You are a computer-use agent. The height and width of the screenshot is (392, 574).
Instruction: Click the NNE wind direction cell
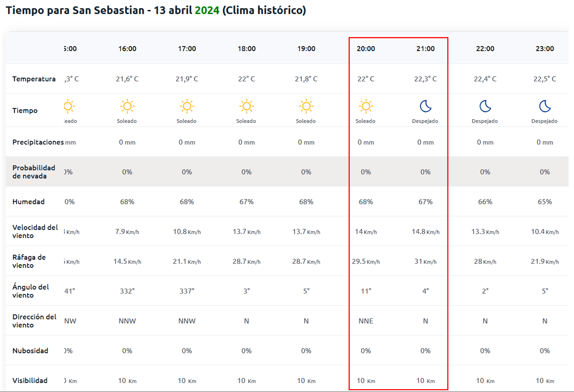366,321
